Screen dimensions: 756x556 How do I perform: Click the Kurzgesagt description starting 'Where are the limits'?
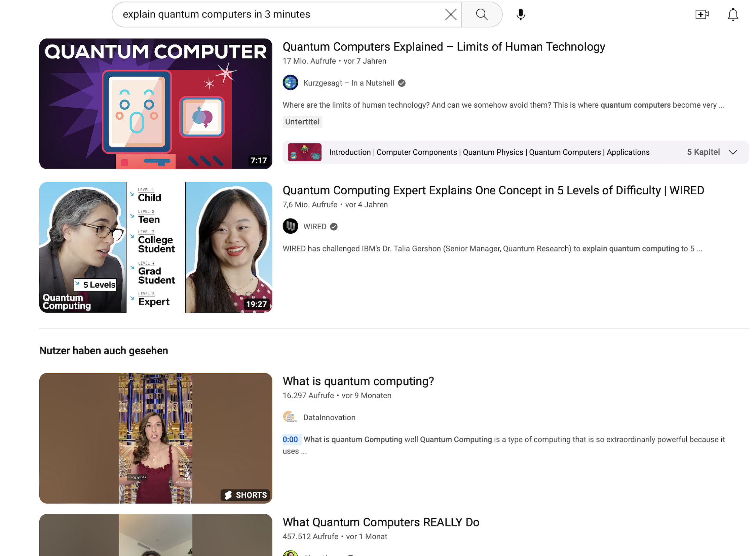pos(503,105)
